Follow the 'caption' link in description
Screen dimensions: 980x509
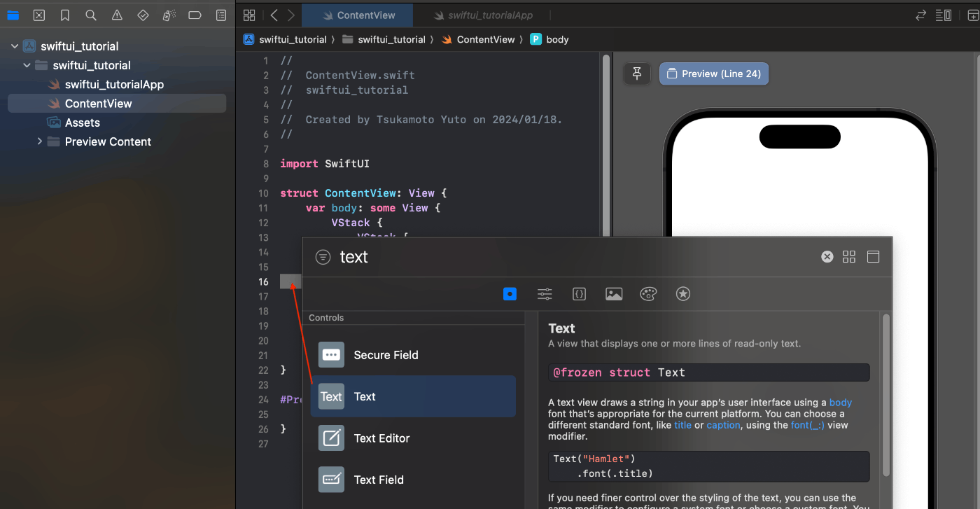[723, 425]
